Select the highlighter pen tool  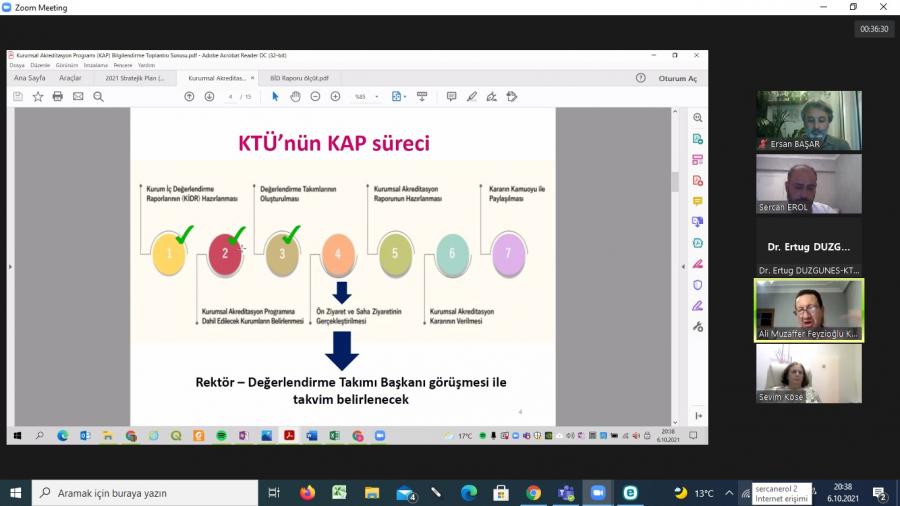point(472,97)
